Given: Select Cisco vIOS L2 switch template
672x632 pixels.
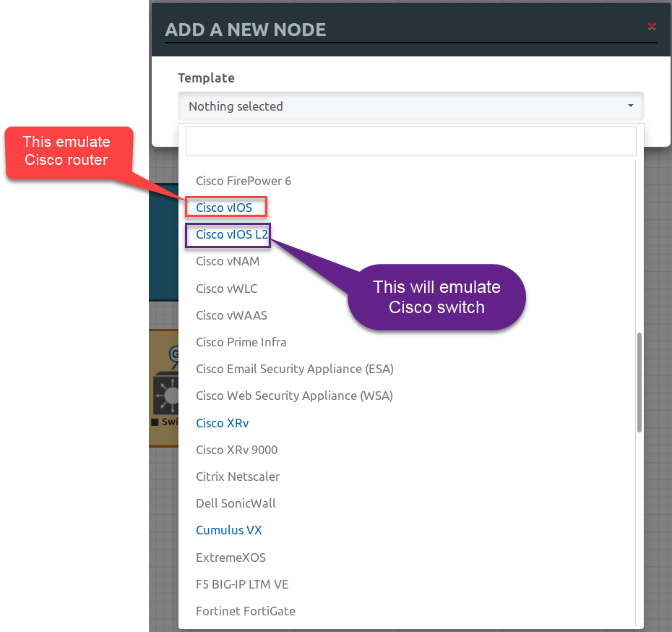Looking at the screenshot, I should pos(231,234).
